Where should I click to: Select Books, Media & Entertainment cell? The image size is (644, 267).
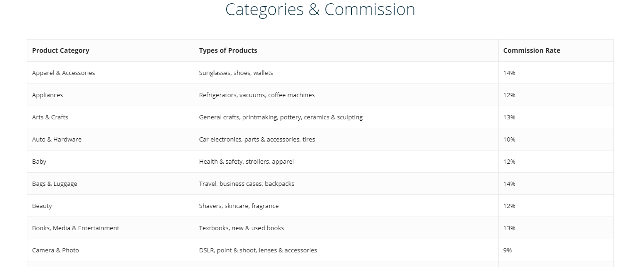[x=110, y=228]
